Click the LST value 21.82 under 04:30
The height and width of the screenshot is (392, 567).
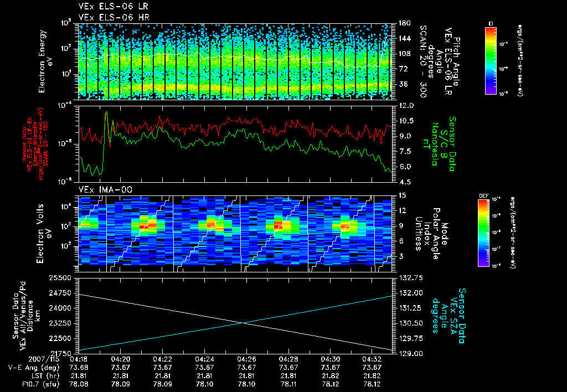pyautogui.click(x=330, y=376)
